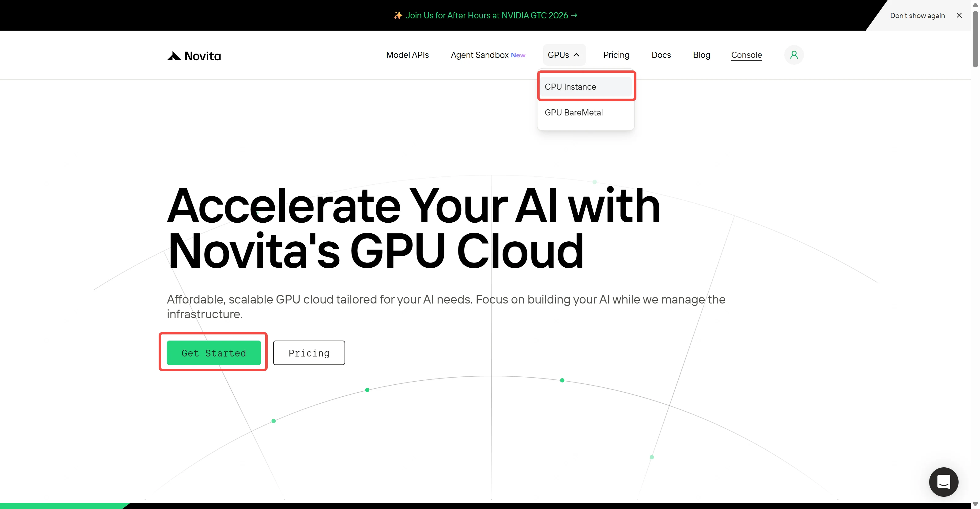The width and height of the screenshot is (980, 509).
Task: Open Pricing in the navigation bar
Action: (x=616, y=55)
